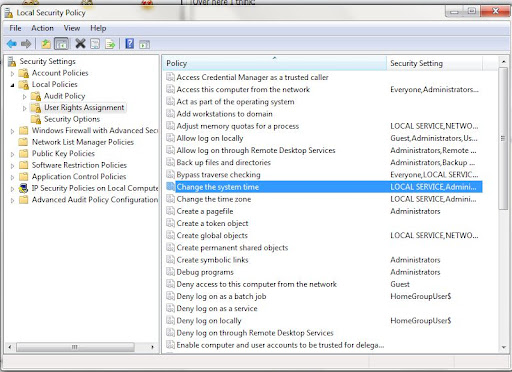
Task: Expand the Audit Policy node arrow
Action: tap(24, 97)
